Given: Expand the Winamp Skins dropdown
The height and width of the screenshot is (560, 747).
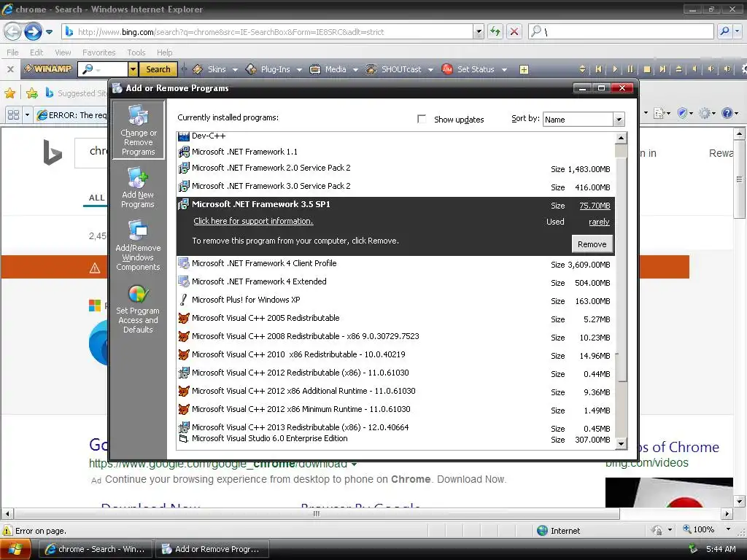Looking at the screenshot, I should coord(235,69).
